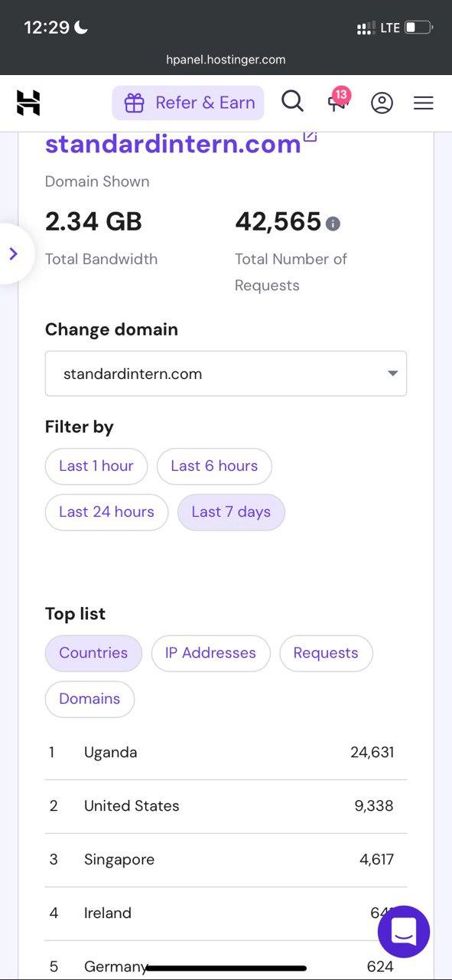The width and height of the screenshot is (452, 980).
Task: Tap the hpanel.hostinger.com address bar
Action: point(226,59)
